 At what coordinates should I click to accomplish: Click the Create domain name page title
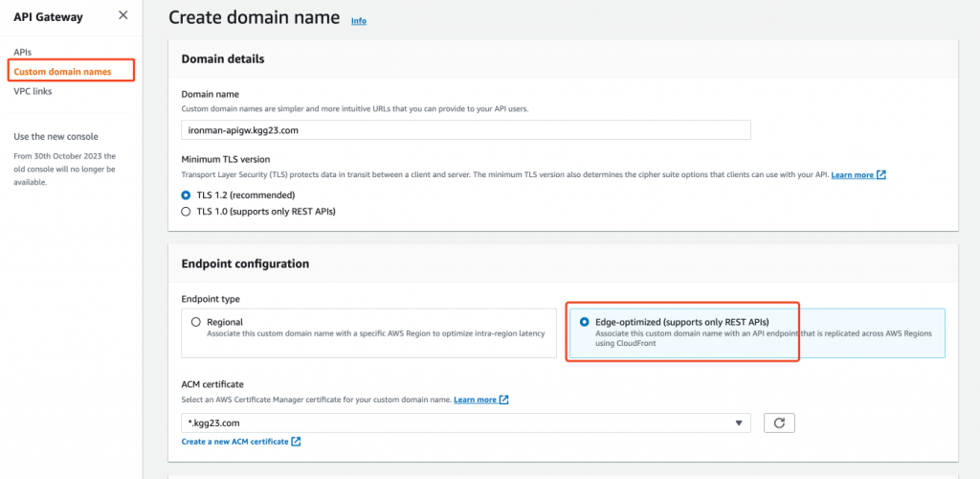coord(255,17)
